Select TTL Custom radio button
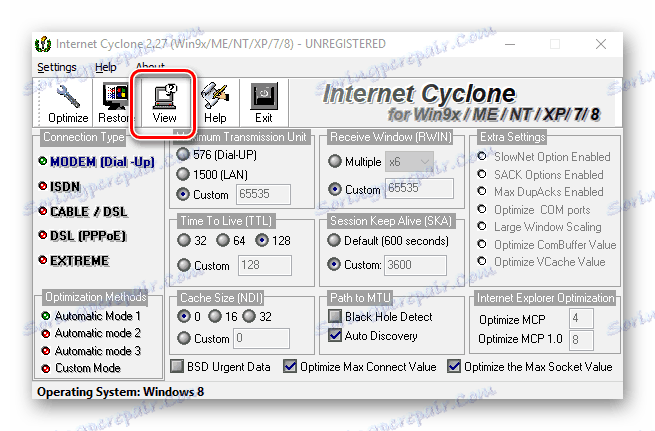This screenshot has width=655, height=431. pos(184,265)
